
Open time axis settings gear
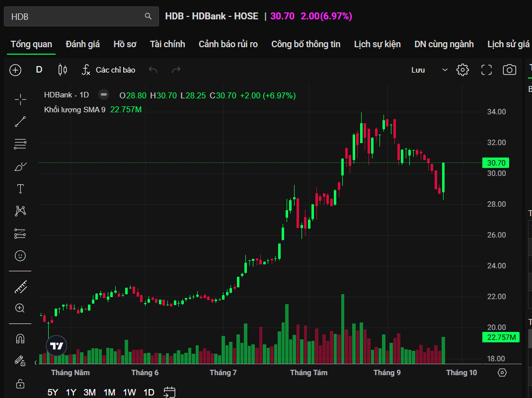click(502, 373)
